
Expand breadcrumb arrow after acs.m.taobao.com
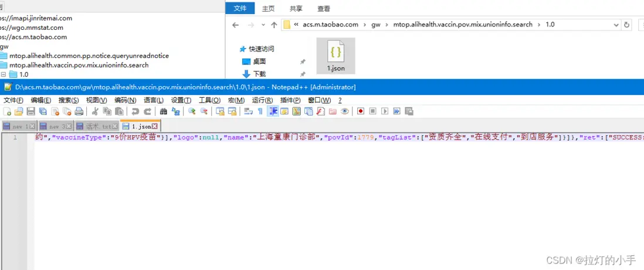click(x=364, y=25)
